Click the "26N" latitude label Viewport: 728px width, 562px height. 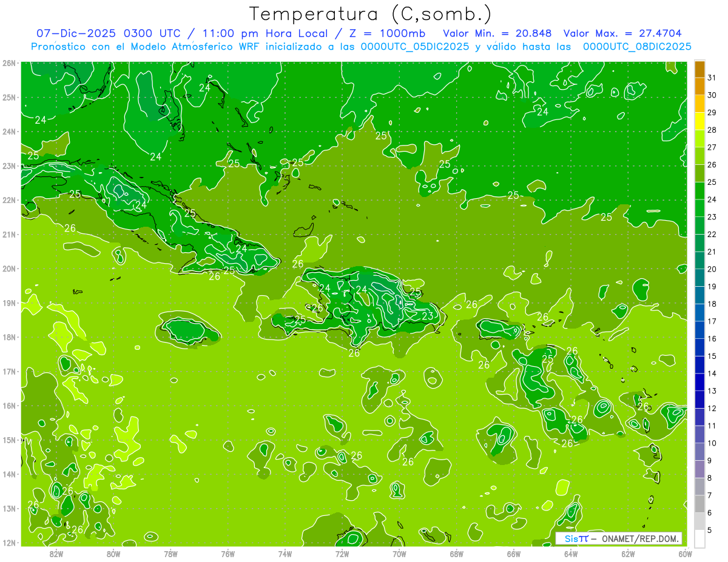9,63
